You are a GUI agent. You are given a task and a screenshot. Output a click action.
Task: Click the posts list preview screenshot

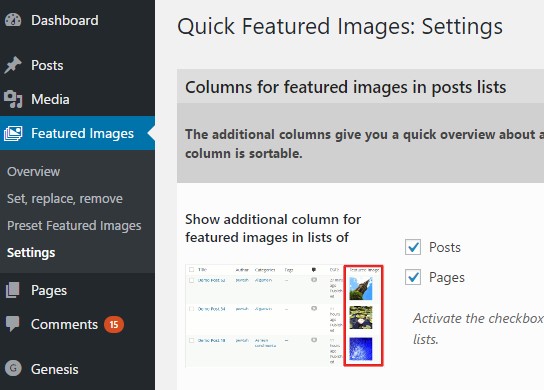(284, 315)
